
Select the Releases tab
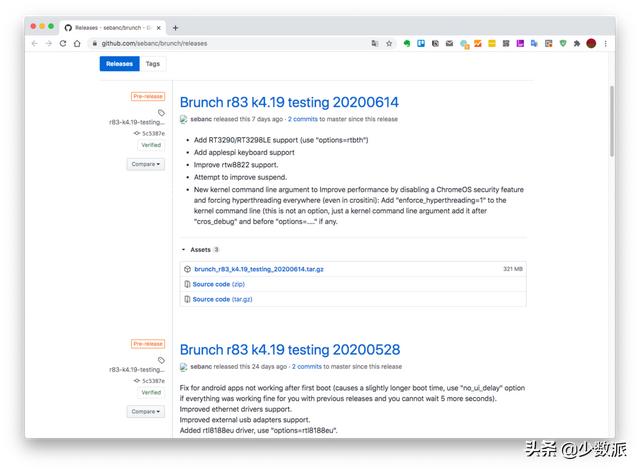pyautogui.click(x=120, y=64)
